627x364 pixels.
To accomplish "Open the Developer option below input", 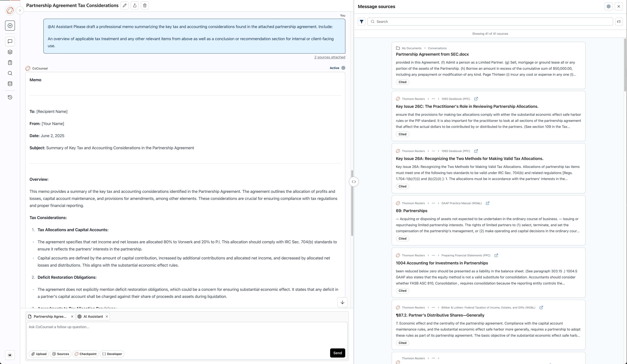I will pos(112,354).
